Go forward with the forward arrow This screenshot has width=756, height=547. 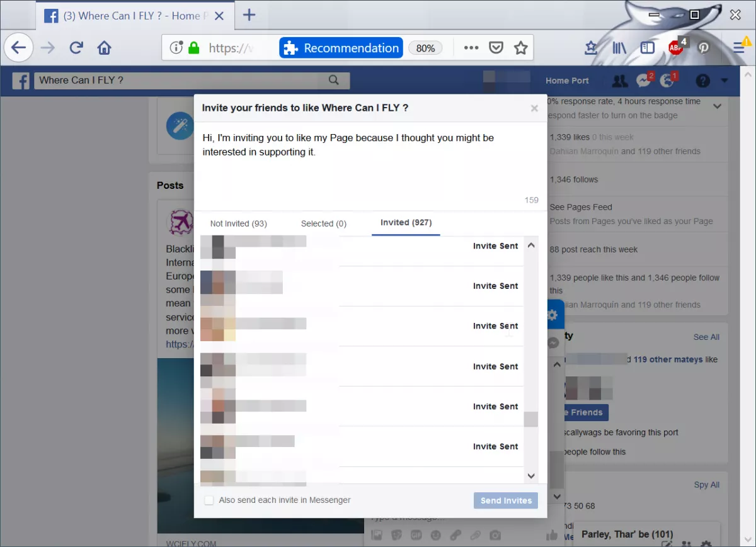(x=49, y=48)
